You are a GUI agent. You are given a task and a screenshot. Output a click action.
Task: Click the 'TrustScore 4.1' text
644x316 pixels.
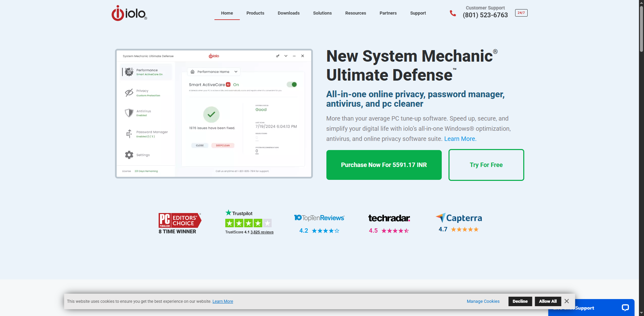[x=237, y=232]
